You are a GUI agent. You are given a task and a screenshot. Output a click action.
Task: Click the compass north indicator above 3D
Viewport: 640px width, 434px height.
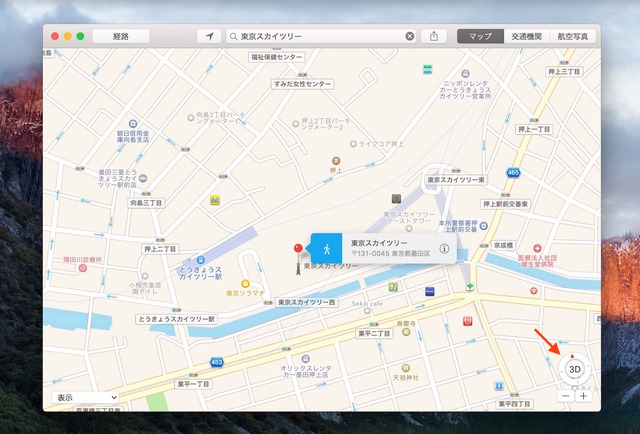tap(572, 356)
